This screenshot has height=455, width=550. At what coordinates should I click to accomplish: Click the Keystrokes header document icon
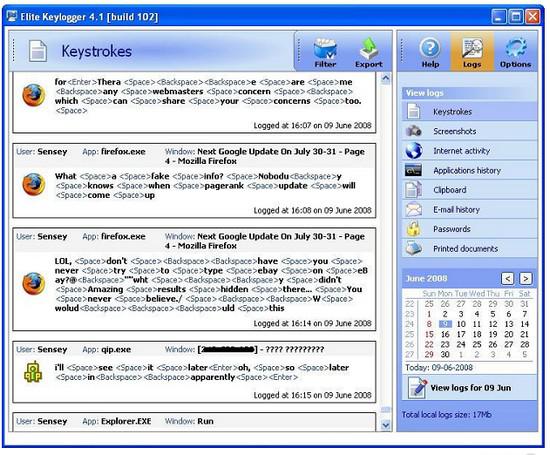[x=38, y=51]
